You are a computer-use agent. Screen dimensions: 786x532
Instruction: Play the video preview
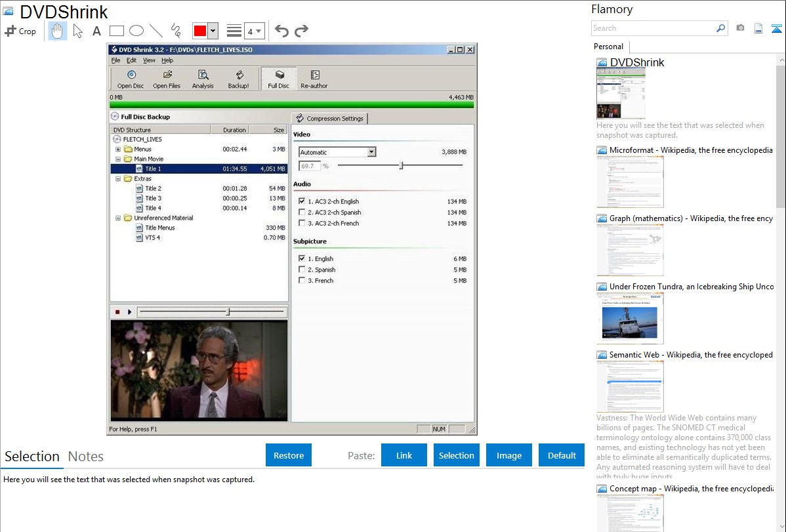pyautogui.click(x=129, y=312)
